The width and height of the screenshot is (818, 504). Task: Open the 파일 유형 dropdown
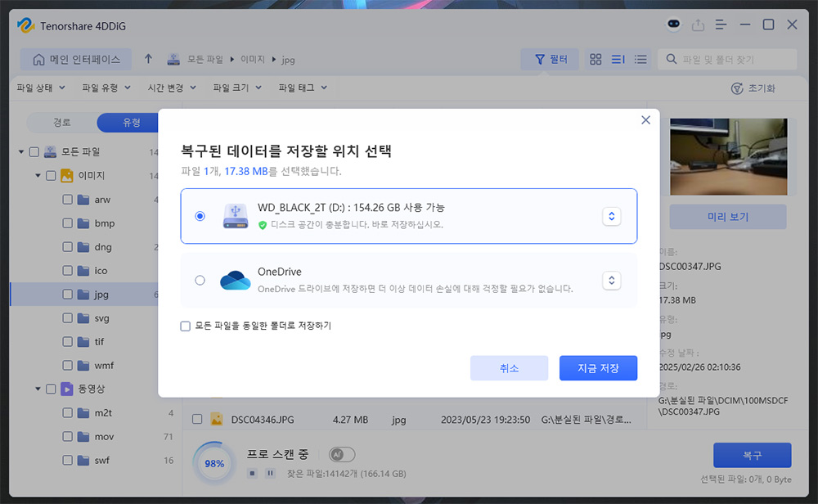tap(106, 88)
